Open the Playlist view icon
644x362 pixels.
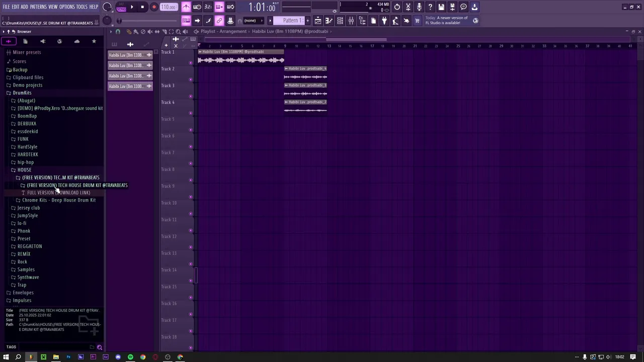318,21
